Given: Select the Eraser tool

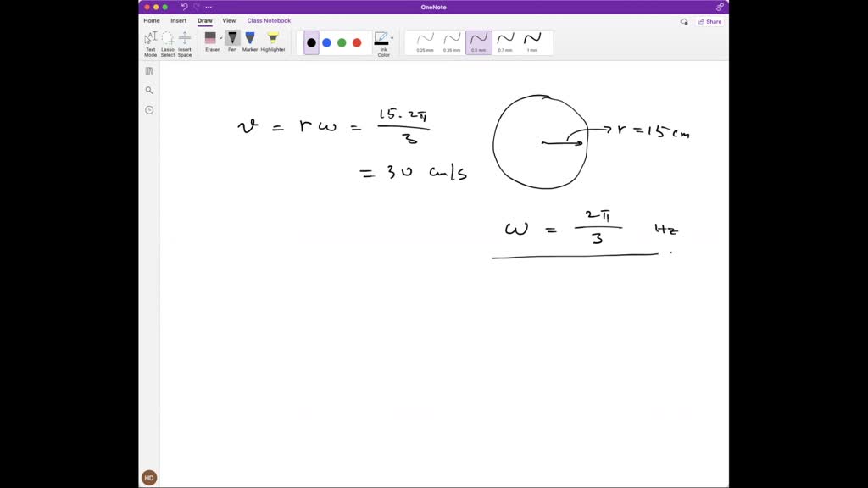Looking at the screenshot, I should click(x=213, y=38).
